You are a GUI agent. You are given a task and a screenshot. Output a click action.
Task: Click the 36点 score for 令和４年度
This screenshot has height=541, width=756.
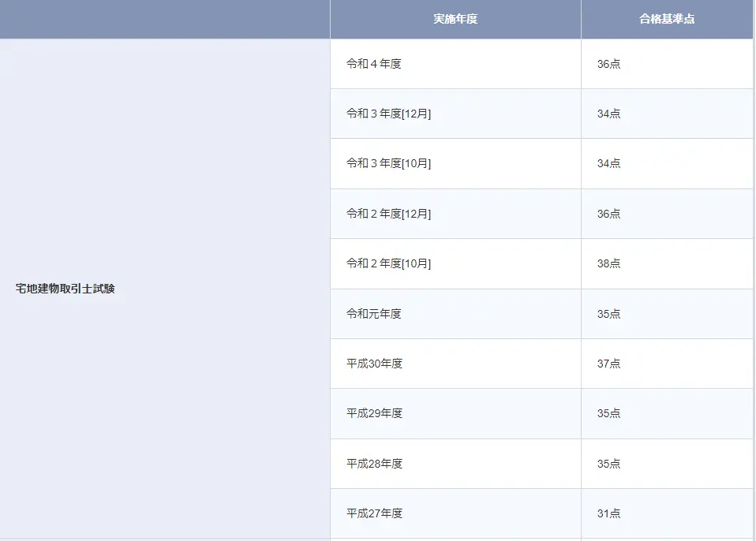tap(668, 64)
